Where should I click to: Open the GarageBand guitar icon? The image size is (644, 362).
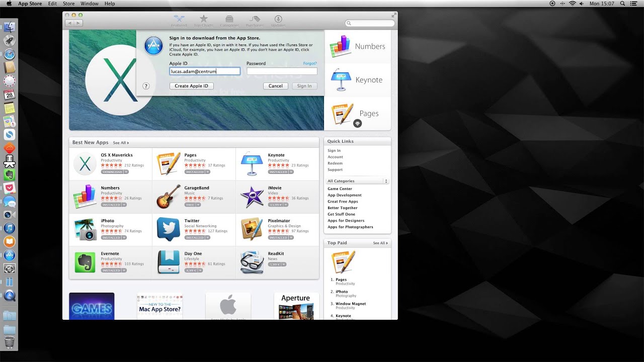169,197
